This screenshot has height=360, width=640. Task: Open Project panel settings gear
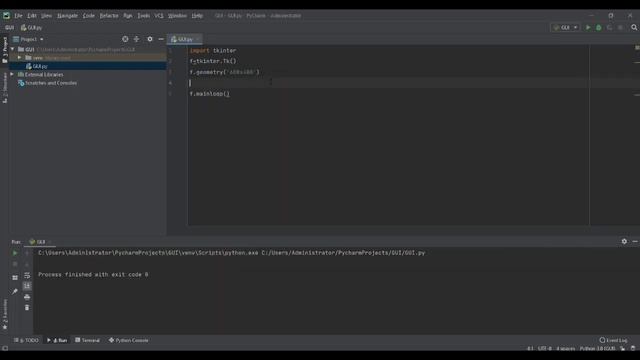click(150, 39)
